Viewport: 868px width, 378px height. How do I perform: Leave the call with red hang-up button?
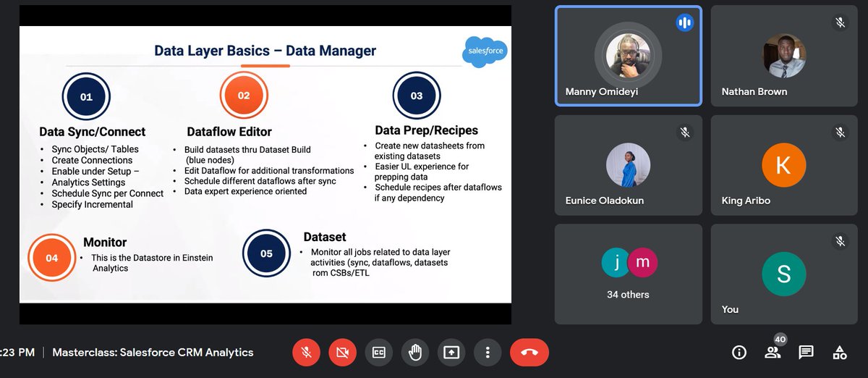point(529,353)
